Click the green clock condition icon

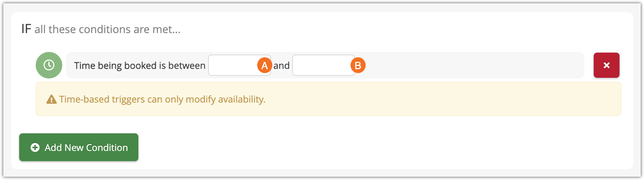coord(49,65)
